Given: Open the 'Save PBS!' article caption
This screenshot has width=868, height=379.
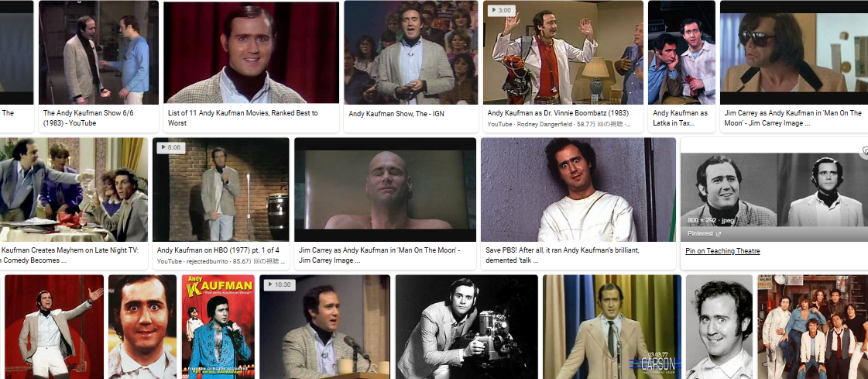Looking at the screenshot, I should [x=562, y=256].
